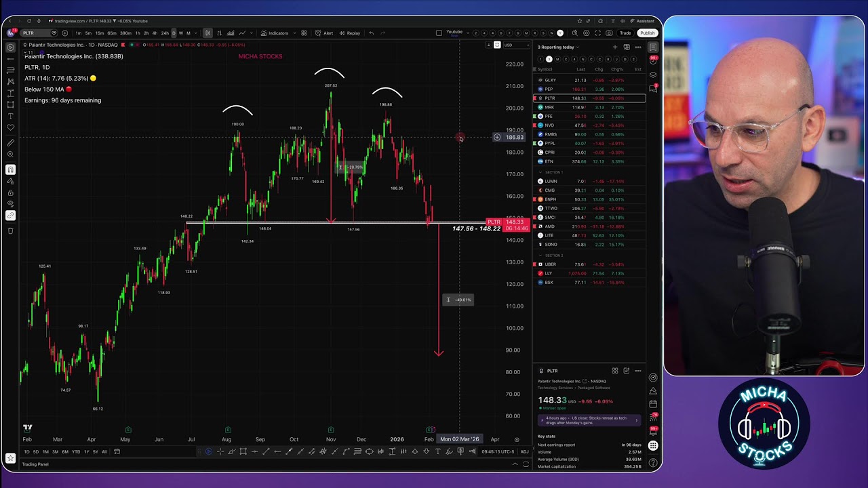Image resolution: width=868 pixels, height=488 pixels.
Task: Select the ruler measure tool
Action: coord(10,143)
